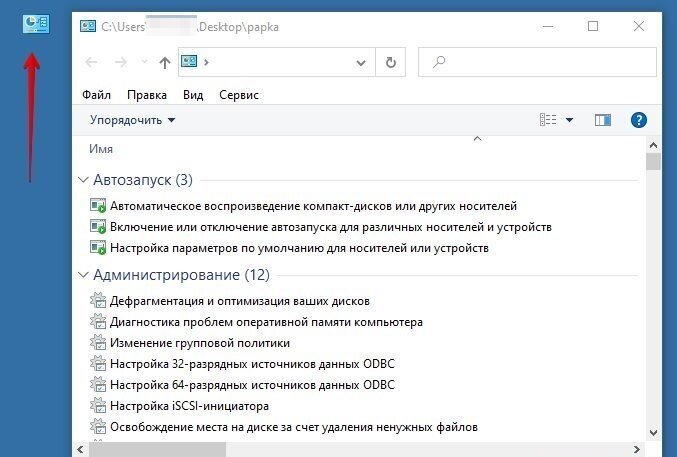The height and width of the screenshot is (457, 677).
Task: Expand the address bar breadcrumb chevron
Action: (206, 62)
